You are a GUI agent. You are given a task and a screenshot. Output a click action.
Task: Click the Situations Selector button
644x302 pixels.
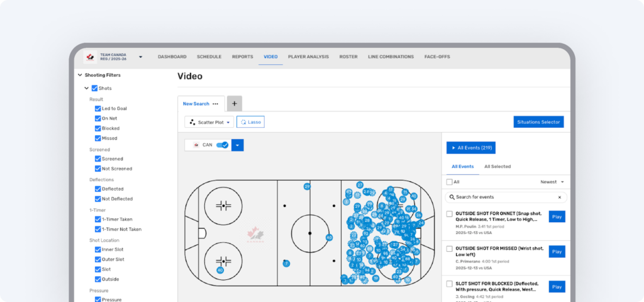[538, 122]
